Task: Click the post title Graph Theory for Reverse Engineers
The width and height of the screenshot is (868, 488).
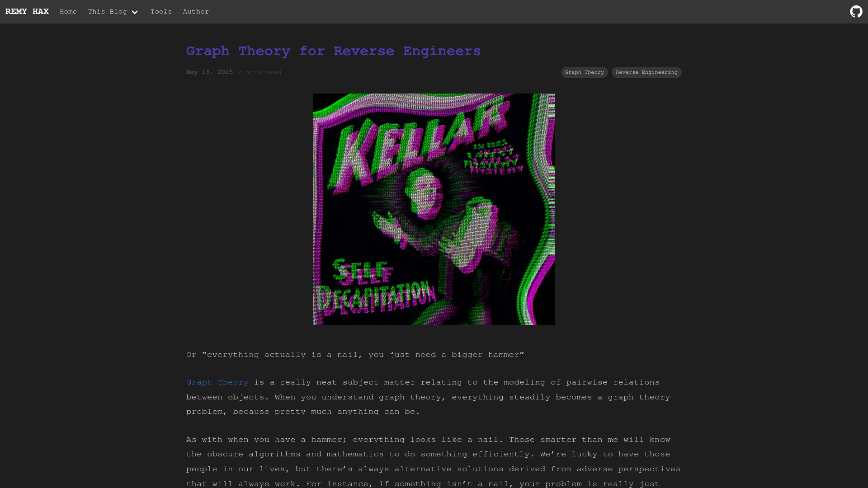Action: (333, 51)
